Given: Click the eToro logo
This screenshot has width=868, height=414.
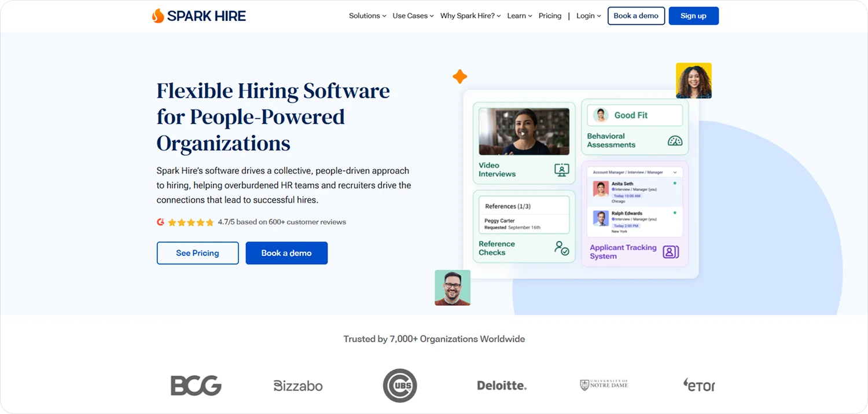Looking at the screenshot, I should [699, 384].
